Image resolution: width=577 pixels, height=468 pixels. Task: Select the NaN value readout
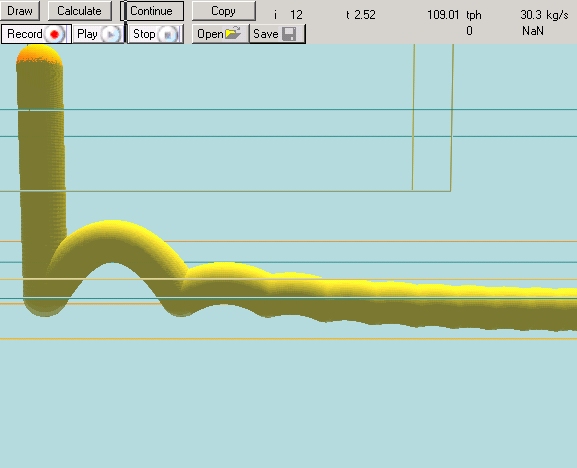[x=532, y=31]
